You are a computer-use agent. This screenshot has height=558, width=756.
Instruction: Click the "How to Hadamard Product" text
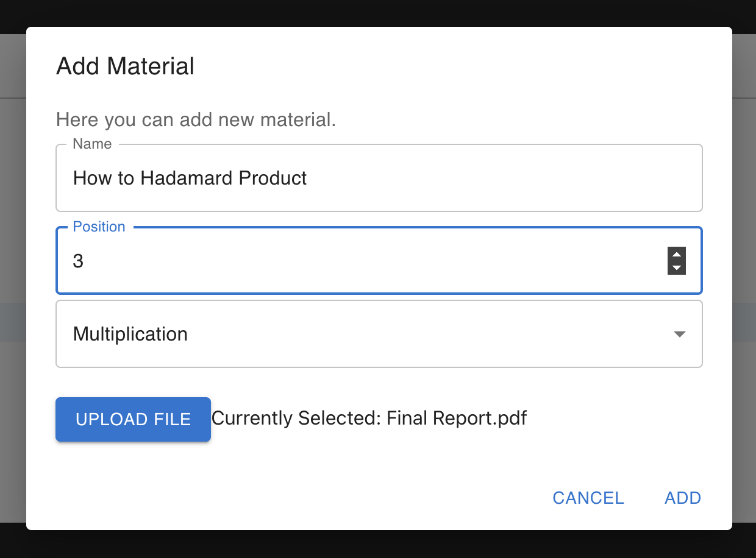click(190, 178)
